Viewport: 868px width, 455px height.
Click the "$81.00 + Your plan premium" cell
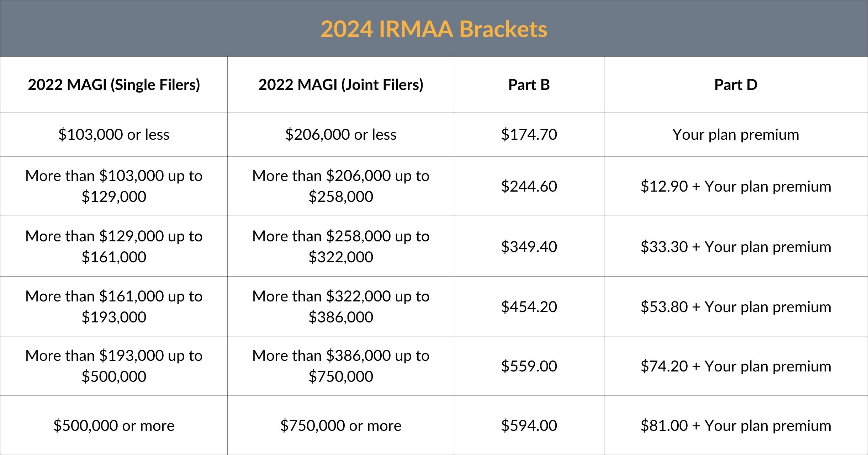pyautogui.click(x=736, y=425)
